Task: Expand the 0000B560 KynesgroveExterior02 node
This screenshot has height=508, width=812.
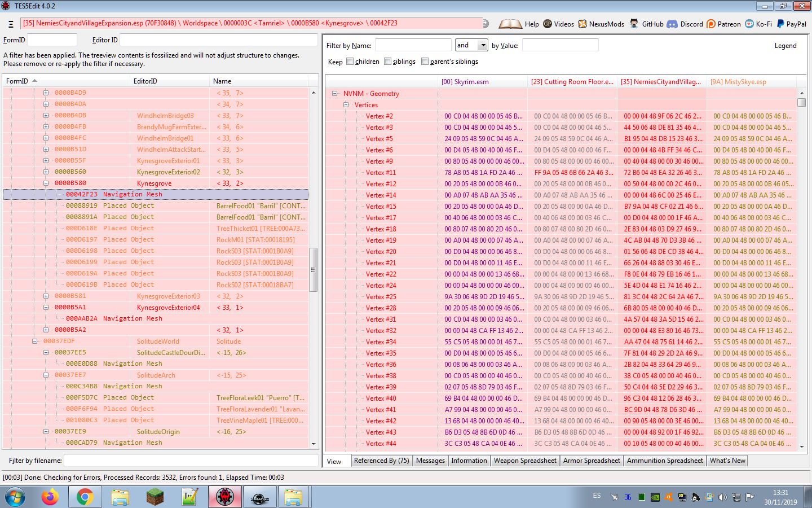Action: (46, 172)
